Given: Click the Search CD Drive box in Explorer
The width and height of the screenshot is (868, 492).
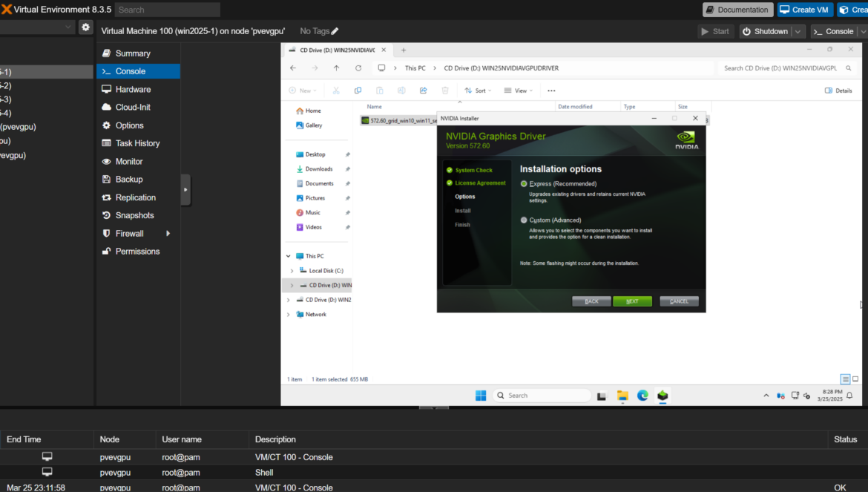Looking at the screenshot, I should coord(786,68).
